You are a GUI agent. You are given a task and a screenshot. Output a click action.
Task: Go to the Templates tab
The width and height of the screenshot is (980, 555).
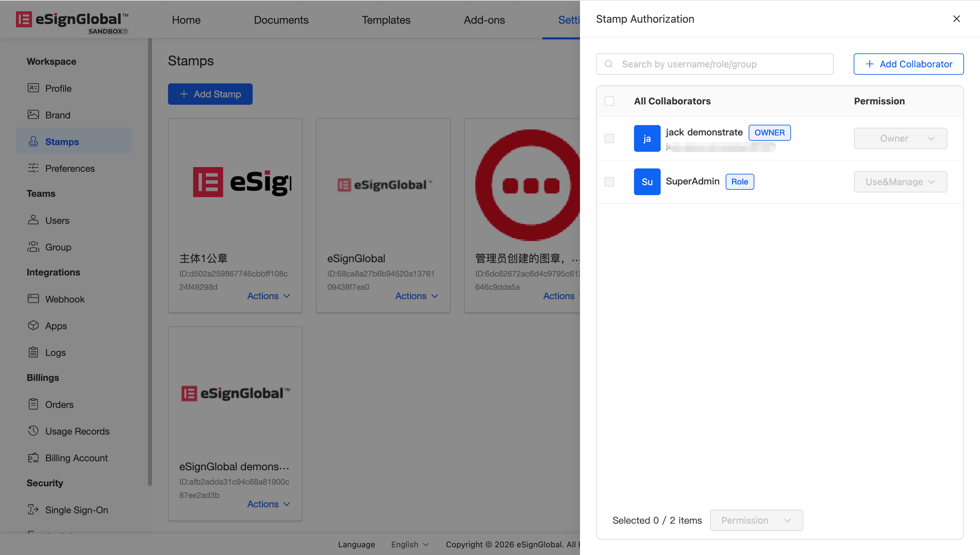tap(386, 20)
